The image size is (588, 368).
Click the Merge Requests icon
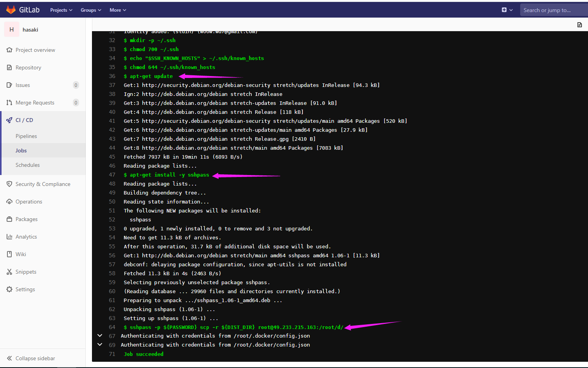coord(9,103)
